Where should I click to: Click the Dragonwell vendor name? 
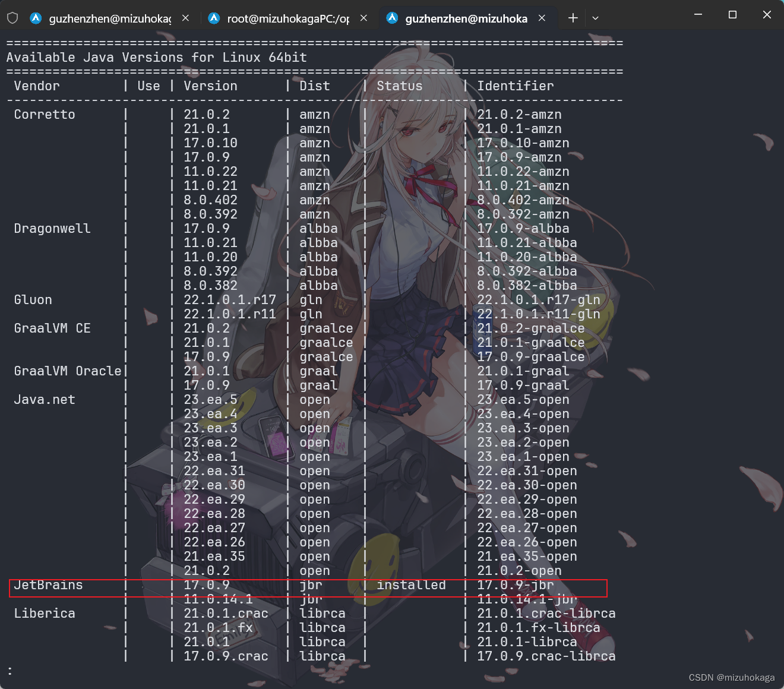[x=52, y=229]
